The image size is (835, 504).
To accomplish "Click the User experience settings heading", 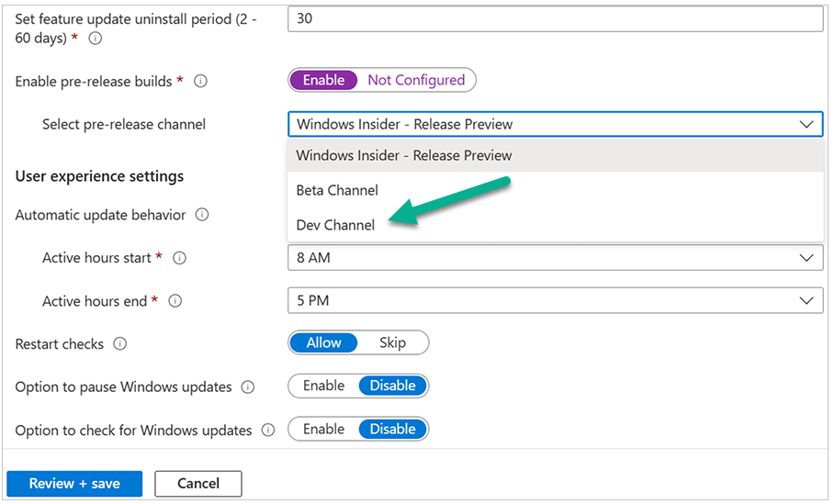I will 99,176.
